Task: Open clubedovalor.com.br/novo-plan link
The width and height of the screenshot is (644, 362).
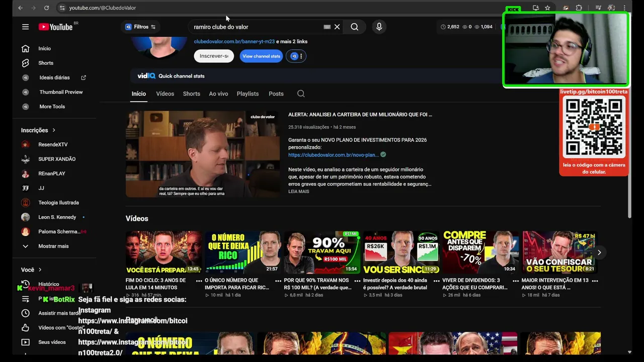Action: [x=334, y=155]
